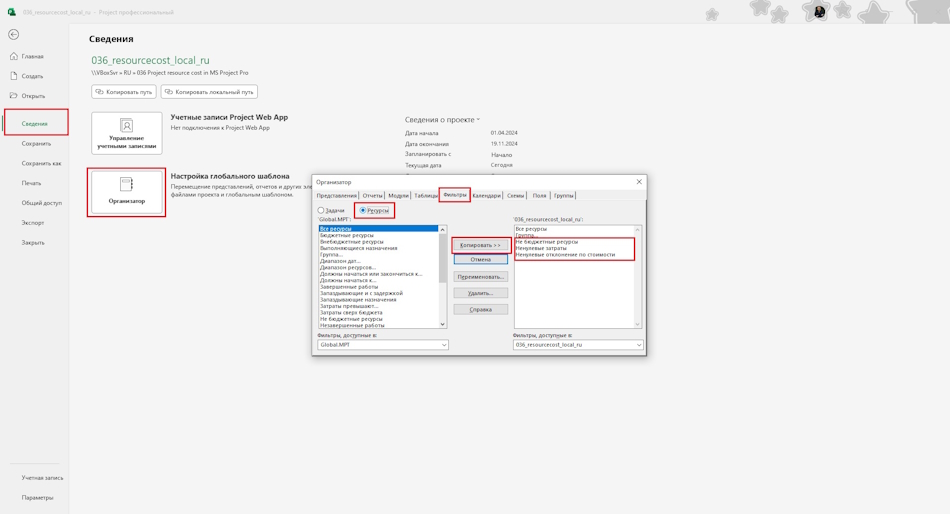Click the Главная home icon
Screen dimensions: 950x514
[x=14, y=56]
